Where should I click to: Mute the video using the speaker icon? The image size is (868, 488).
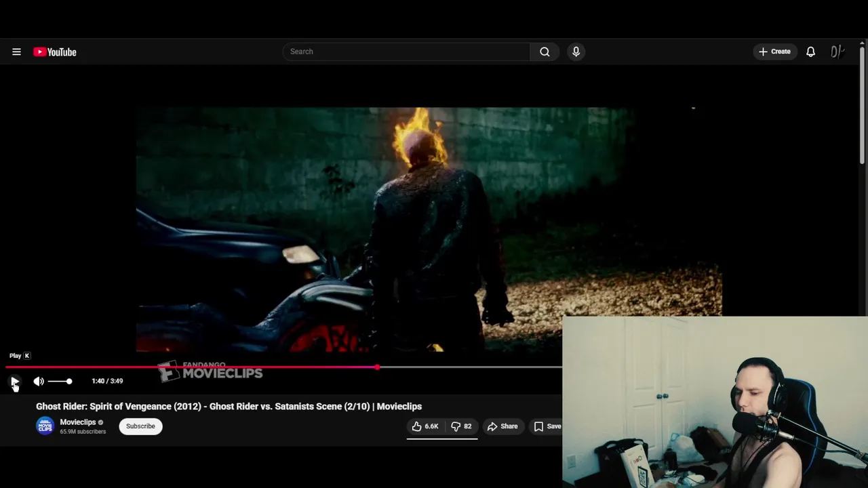click(39, 381)
